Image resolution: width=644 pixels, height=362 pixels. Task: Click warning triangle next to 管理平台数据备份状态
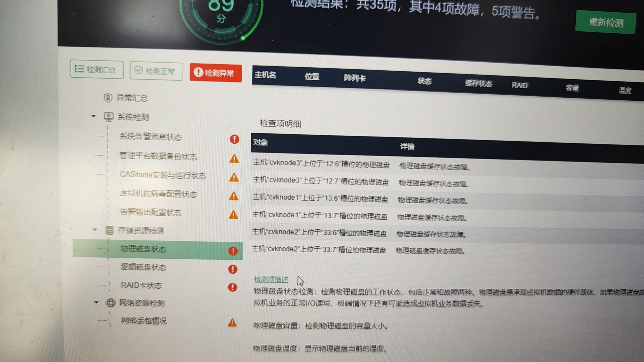coord(234,159)
